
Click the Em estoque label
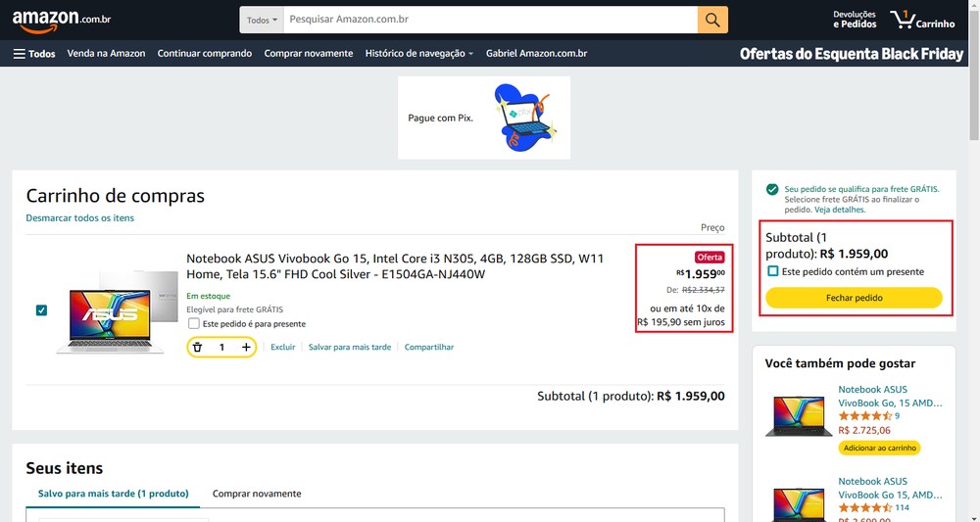208,296
